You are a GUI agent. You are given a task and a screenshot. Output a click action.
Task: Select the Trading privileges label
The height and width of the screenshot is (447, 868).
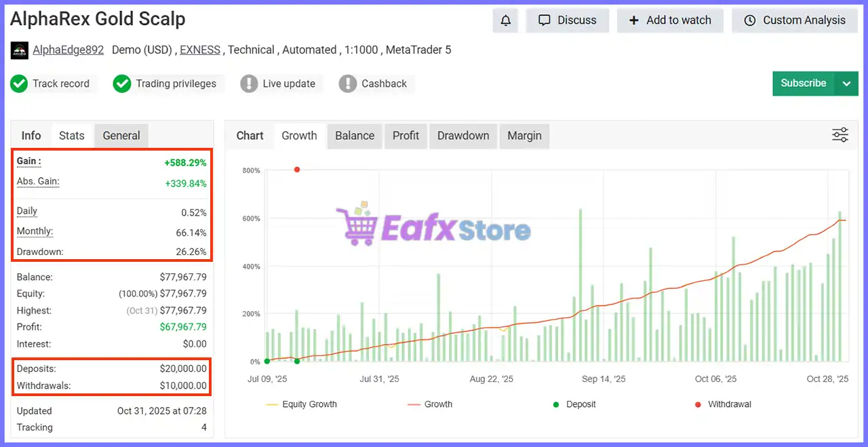[x=176, y=84]
